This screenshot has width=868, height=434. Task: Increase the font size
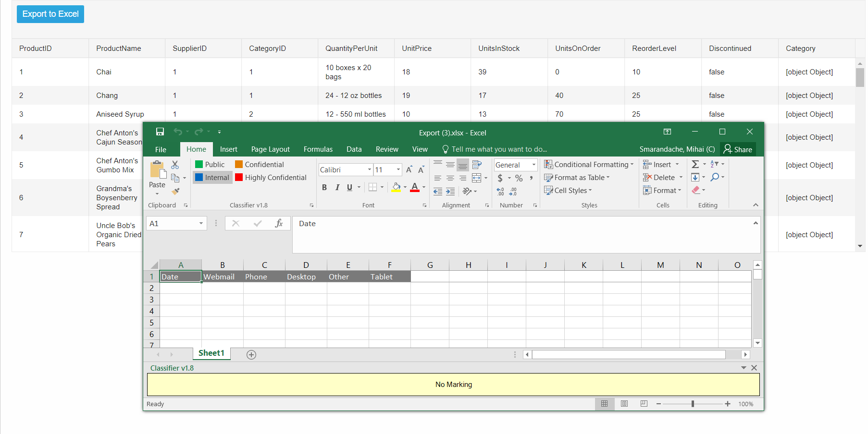pyautogui.click(x=409, y=169)
